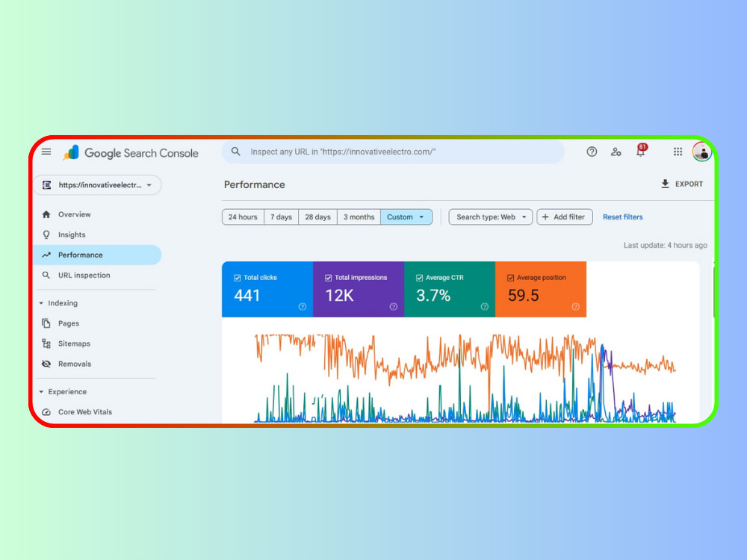Click help icon on Average CTR card
The image size is (747, 560).
(x=485, y=307)
